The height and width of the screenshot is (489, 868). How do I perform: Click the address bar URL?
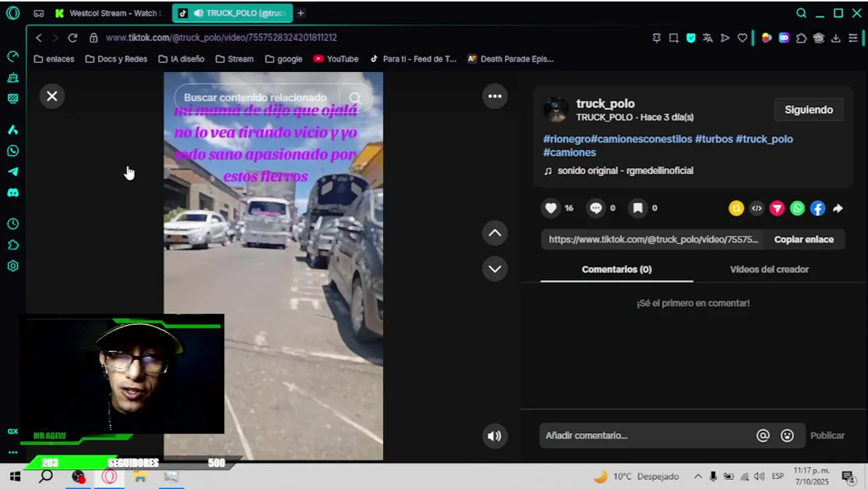221,37
